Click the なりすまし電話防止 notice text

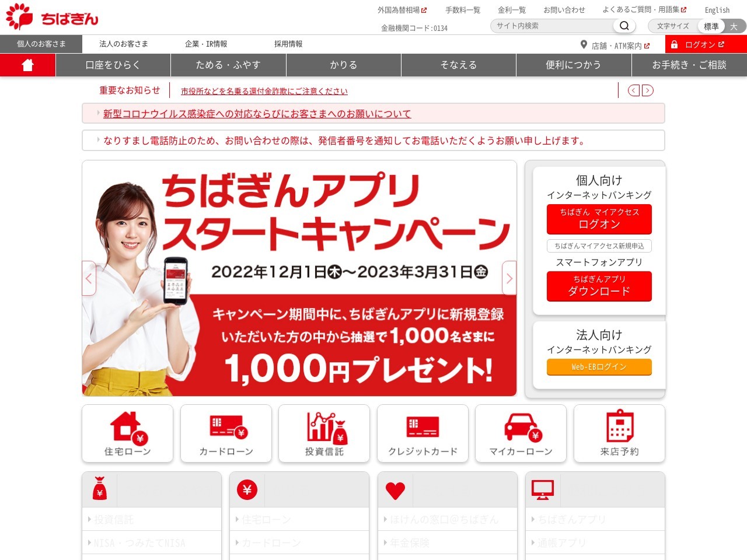pos(344,141)
